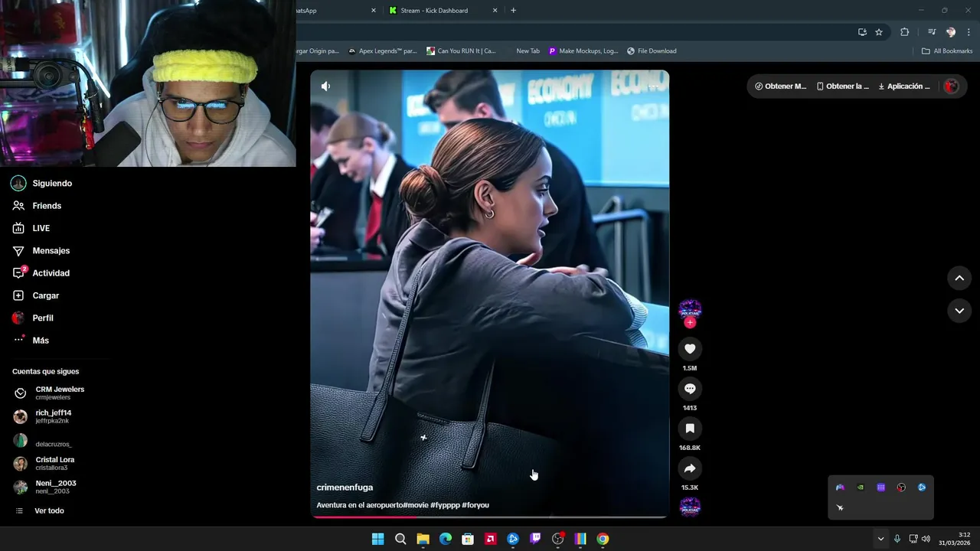The image size is (980, 551).
Task: Open the LIVE section
Action: (x=31, y=228)
